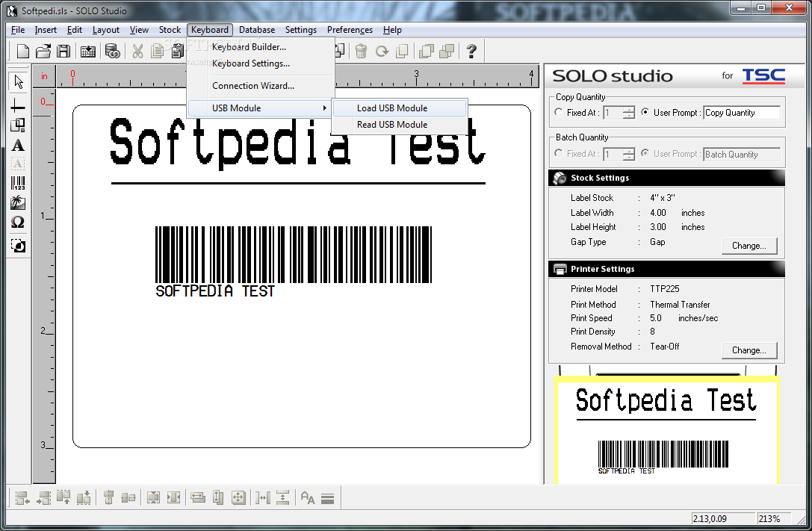
Task: Click the Save floppy disk icon
Action: click(x=63, y=51)
